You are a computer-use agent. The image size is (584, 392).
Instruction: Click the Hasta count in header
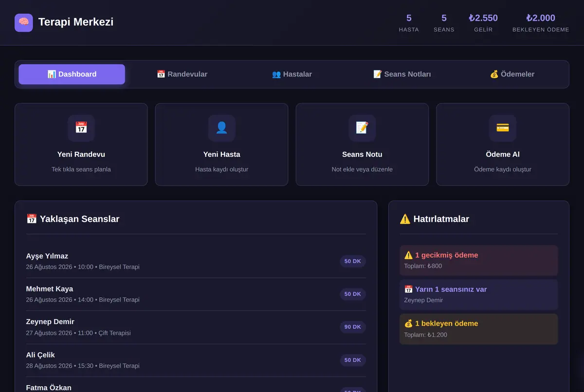pos(409,23)
